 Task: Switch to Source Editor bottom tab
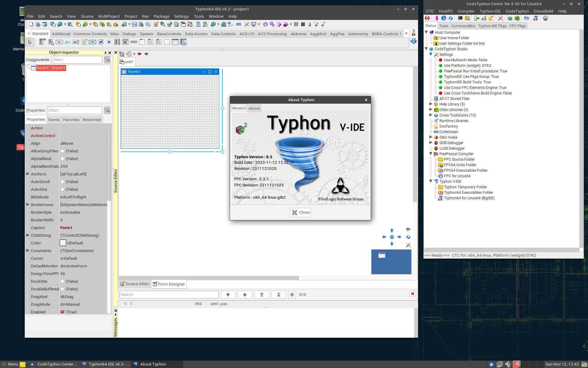(135, 284)
